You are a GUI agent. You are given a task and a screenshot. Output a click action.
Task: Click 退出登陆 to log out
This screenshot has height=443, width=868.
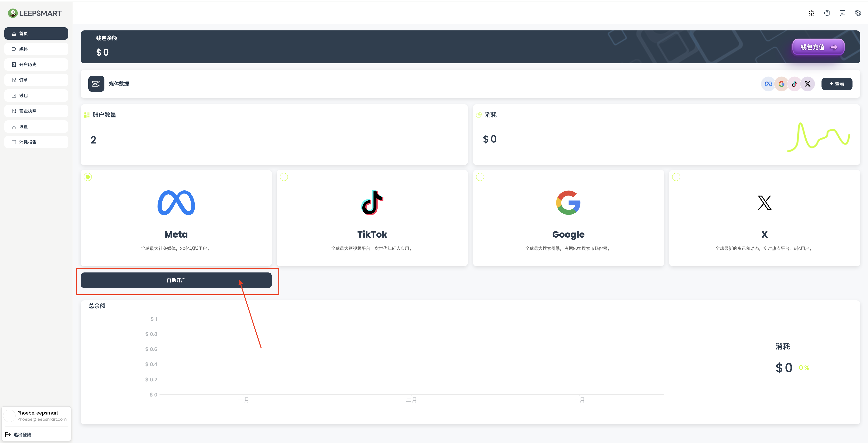(x=19, y=435)
